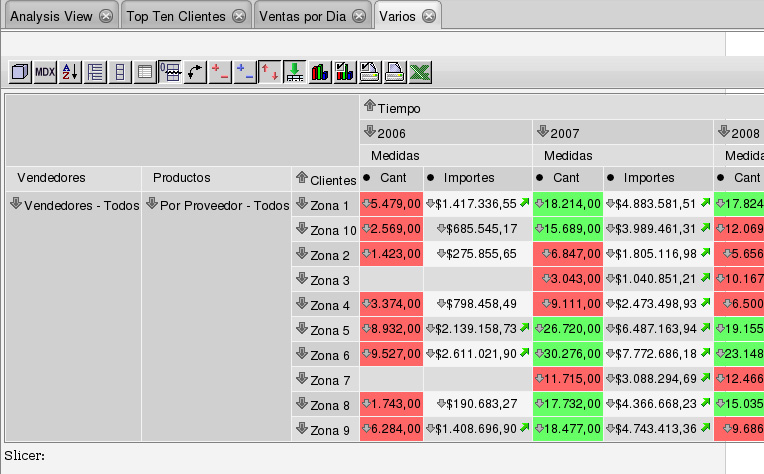The height and width of the screenshot is (474, 764).
Task: Open the OLAP Navigator cube icon
Action: (x=20, y=72)
